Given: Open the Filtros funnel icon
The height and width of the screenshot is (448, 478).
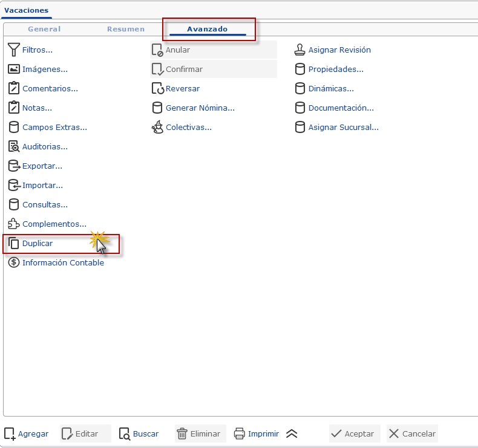Looking at the screenshot, I should click(x=14, y=50).
